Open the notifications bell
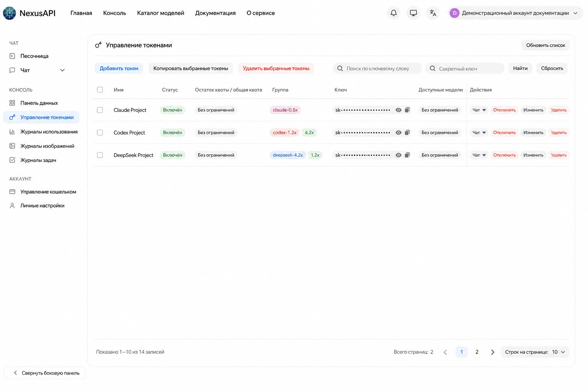 pyautogui.click(x=394, y=13)
